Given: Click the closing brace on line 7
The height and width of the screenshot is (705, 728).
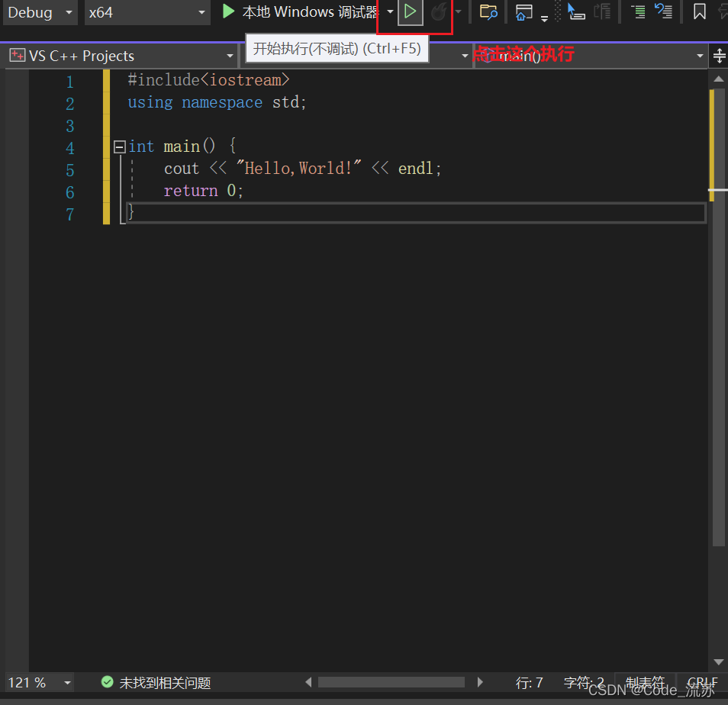Looking at the screenshot, I should pyautogui.click(x=131, y=211).
